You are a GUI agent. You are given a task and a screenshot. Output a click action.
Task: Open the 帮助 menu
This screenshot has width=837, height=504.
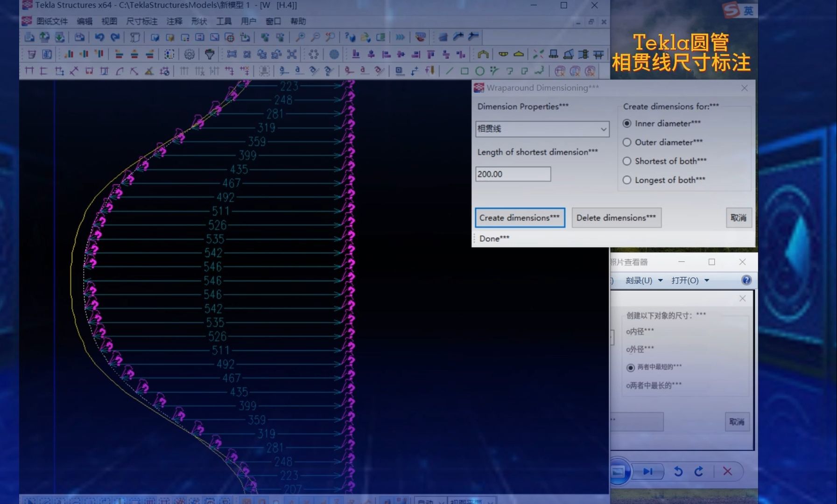tap(298, 21)
